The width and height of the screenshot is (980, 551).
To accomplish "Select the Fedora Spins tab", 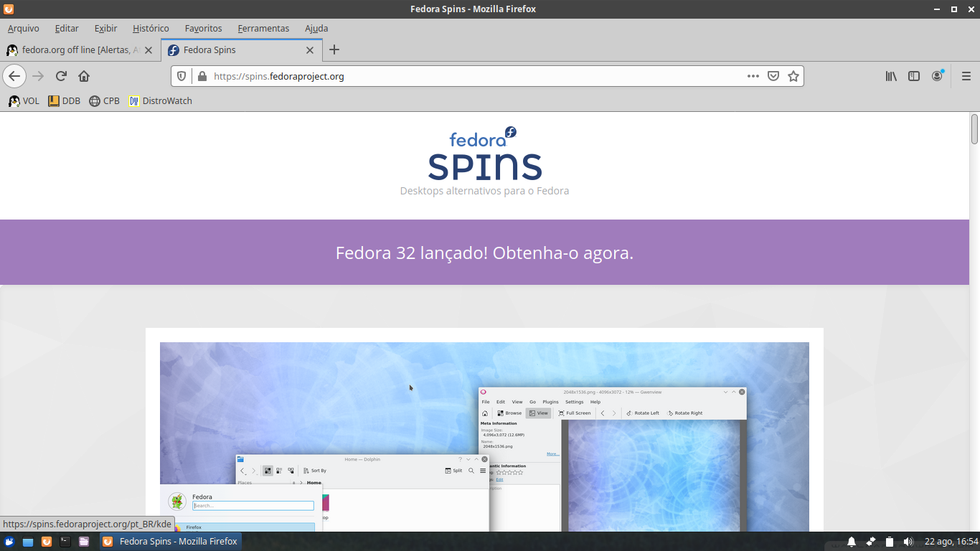I will pyautogui.click(x=242, y=50).
